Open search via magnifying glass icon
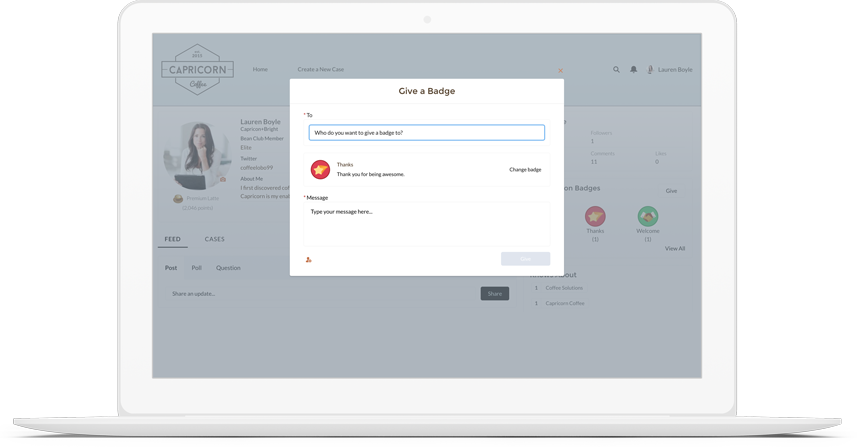Image resolution: width=857 pixels, height=447 pixels. (x=616, y=70)
